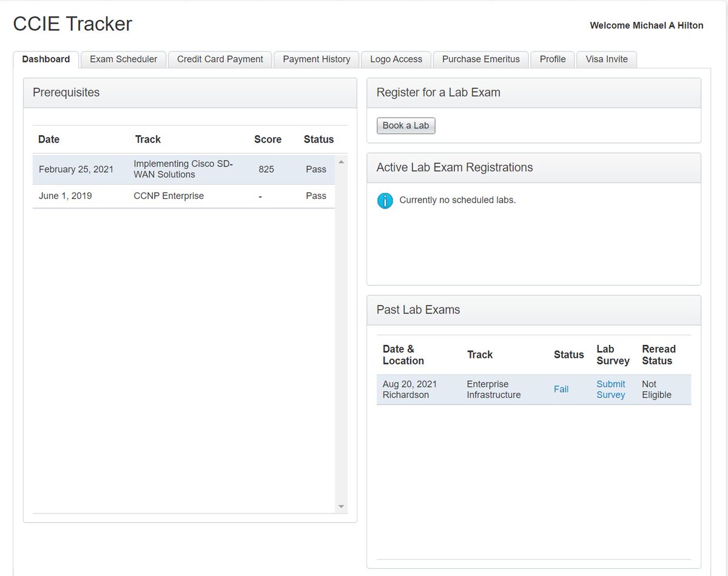The width and height of the screenshot is (728, 576).
Task: Select Implementing Cisco SD-WAN Solutions track cell
Action: point(183,169)
